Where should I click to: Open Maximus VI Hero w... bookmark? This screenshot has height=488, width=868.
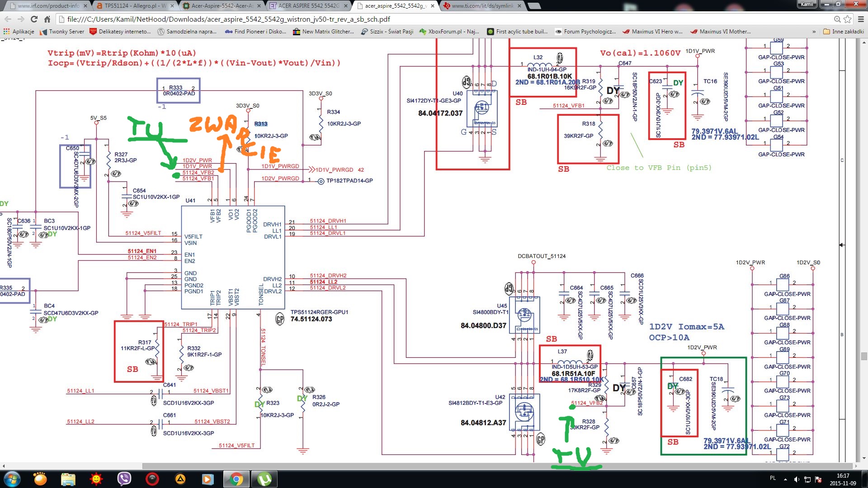pyautogui.click(x=653, y=32)
